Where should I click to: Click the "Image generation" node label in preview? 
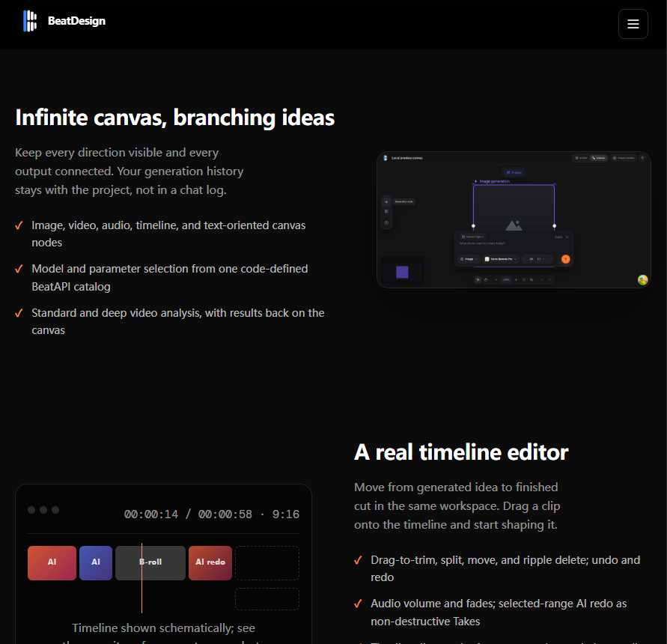[x=494, y=181]
